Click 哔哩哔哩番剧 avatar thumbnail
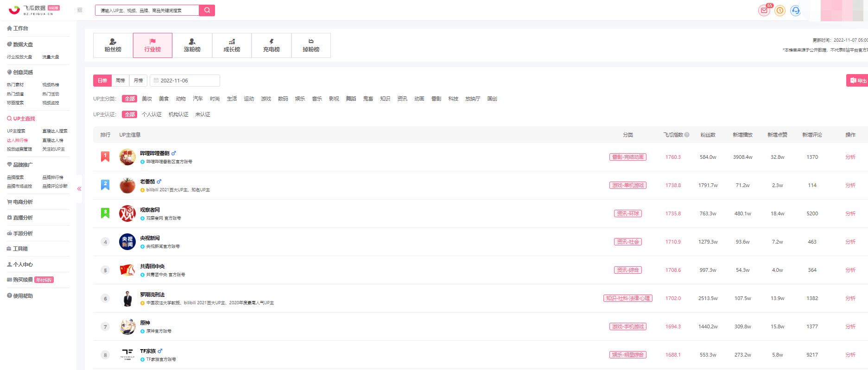Viewport: 868px width, 370px height. click(127, 157)
